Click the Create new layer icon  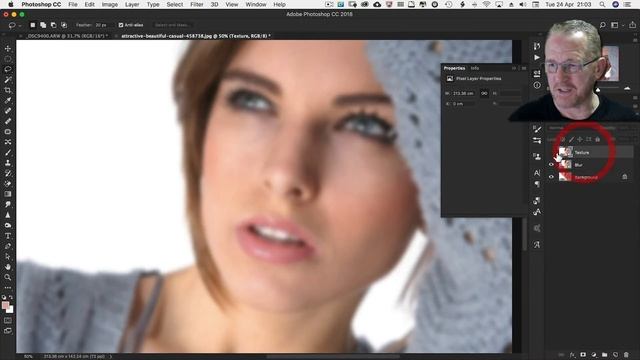[616, 355]
